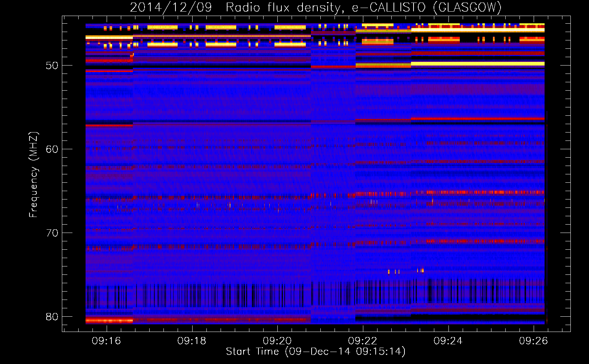This screenshot has width=589, height=364.
Task: Click the 09:18 time tick label
Action: [x=192, y=341]
